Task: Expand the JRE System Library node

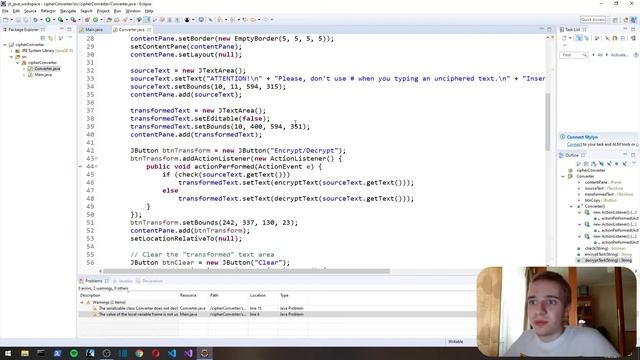Action: (x=11, y=51)
